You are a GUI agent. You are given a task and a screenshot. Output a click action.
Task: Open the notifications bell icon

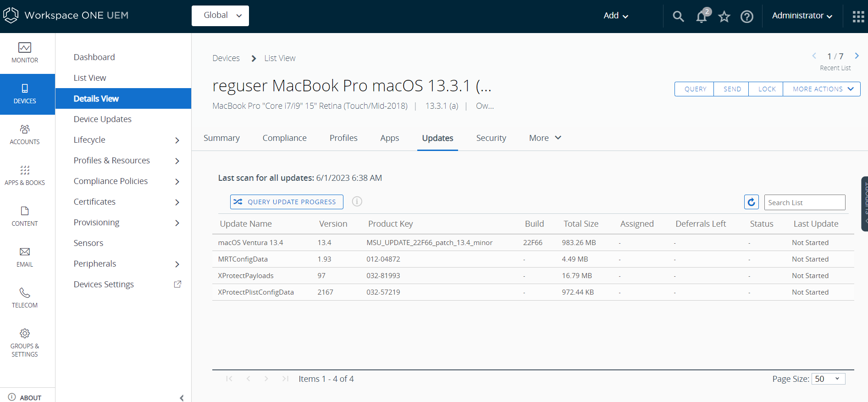(702, 17)
